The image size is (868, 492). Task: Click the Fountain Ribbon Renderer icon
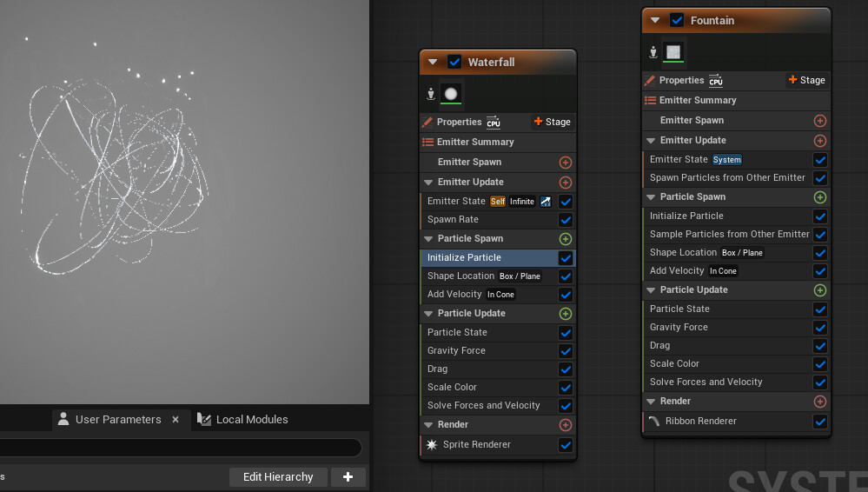(653, 421)
